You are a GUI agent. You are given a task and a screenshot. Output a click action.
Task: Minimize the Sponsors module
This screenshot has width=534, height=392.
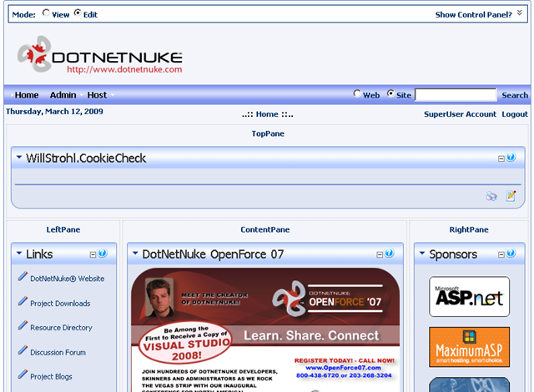[501, 255]
